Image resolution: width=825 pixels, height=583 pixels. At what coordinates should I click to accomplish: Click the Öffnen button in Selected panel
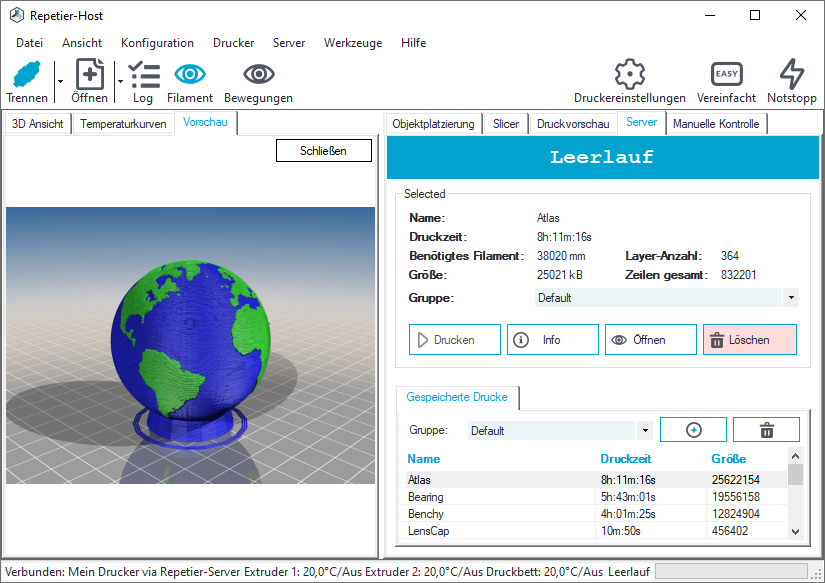pos(651,340)
